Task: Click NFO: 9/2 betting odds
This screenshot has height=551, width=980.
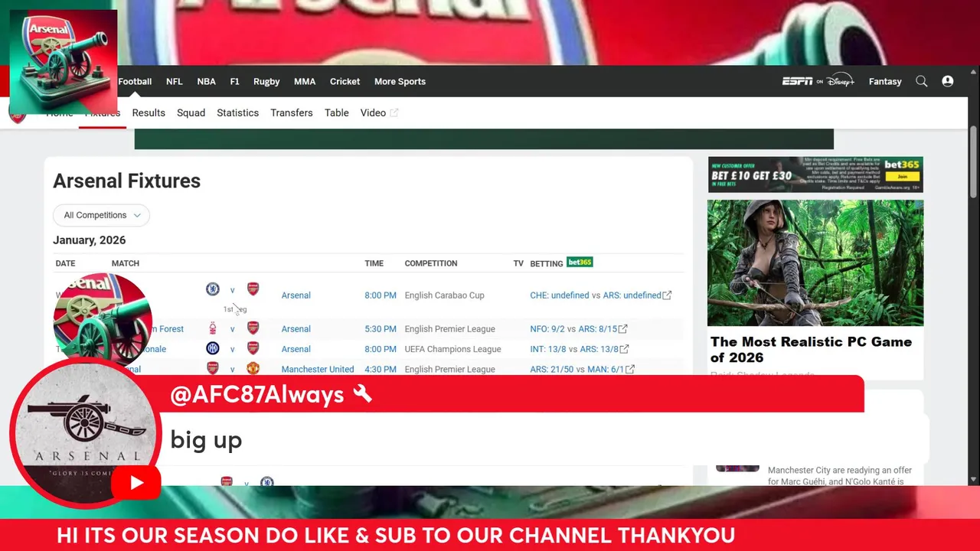Action: point(547,329)
